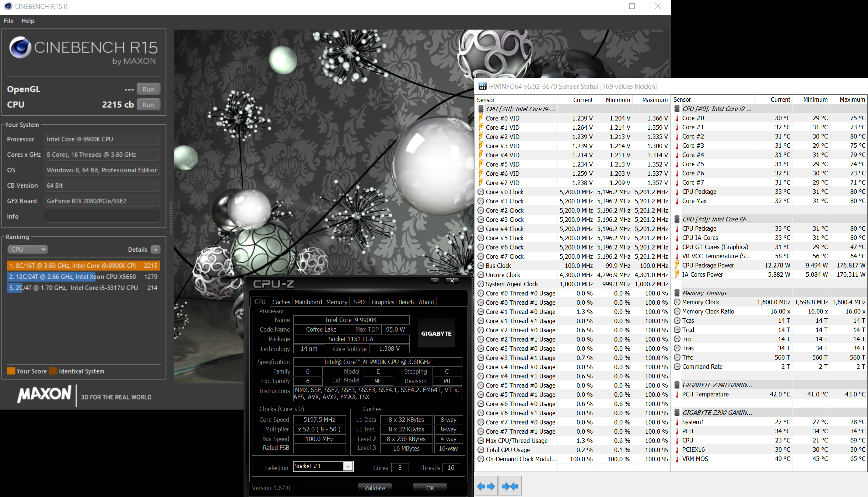Close the CPU-Z window

point(452,281)
